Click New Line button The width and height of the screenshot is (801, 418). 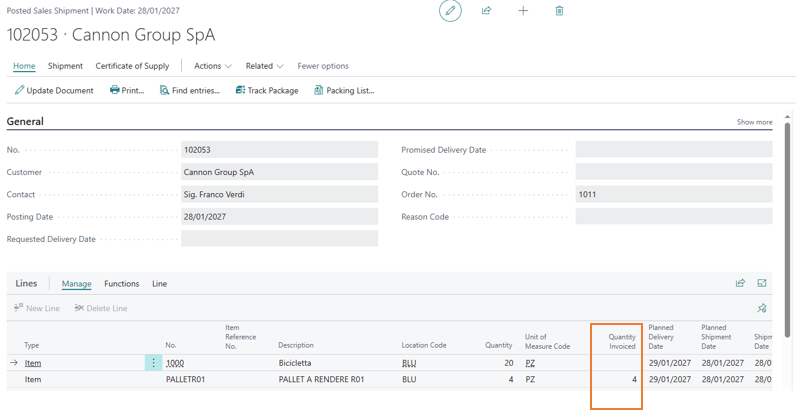tap(37, 308)
